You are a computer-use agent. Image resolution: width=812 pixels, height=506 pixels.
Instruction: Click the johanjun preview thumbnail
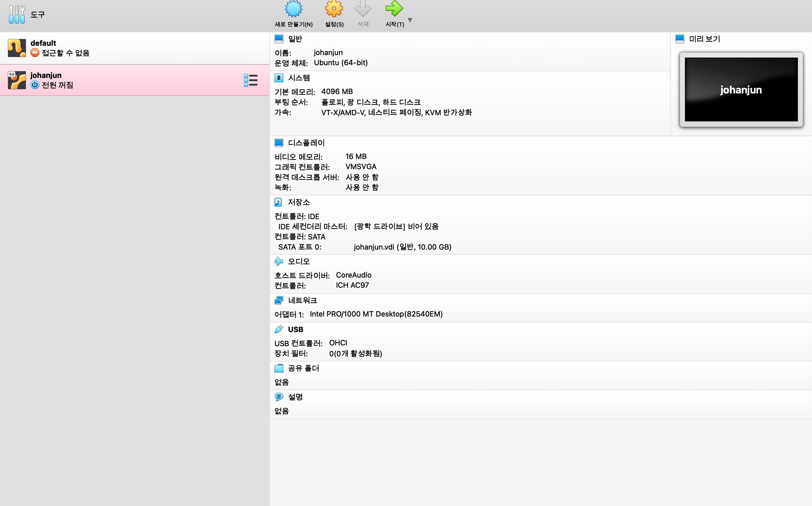click(741, 89)
